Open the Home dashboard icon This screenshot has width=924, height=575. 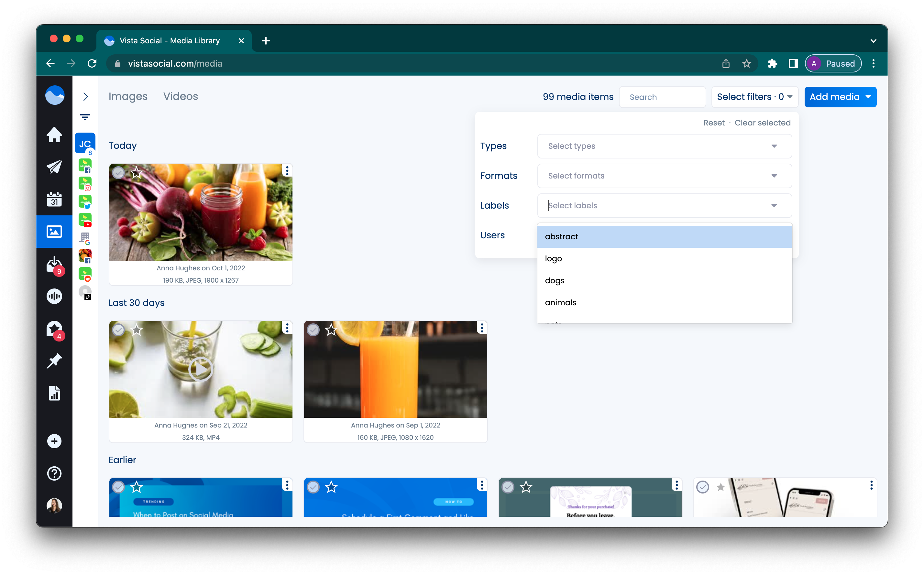[54, 135]
